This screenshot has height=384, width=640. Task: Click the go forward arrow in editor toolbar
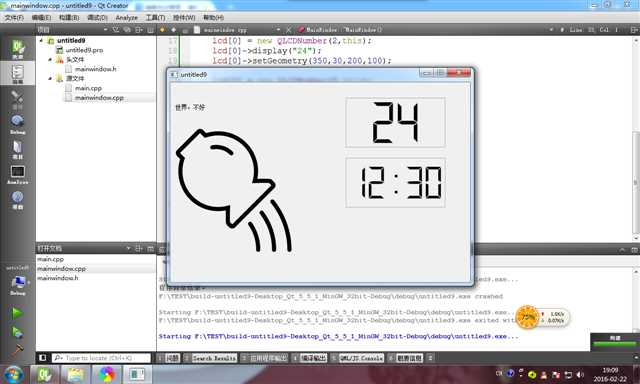tap(173, 29)
